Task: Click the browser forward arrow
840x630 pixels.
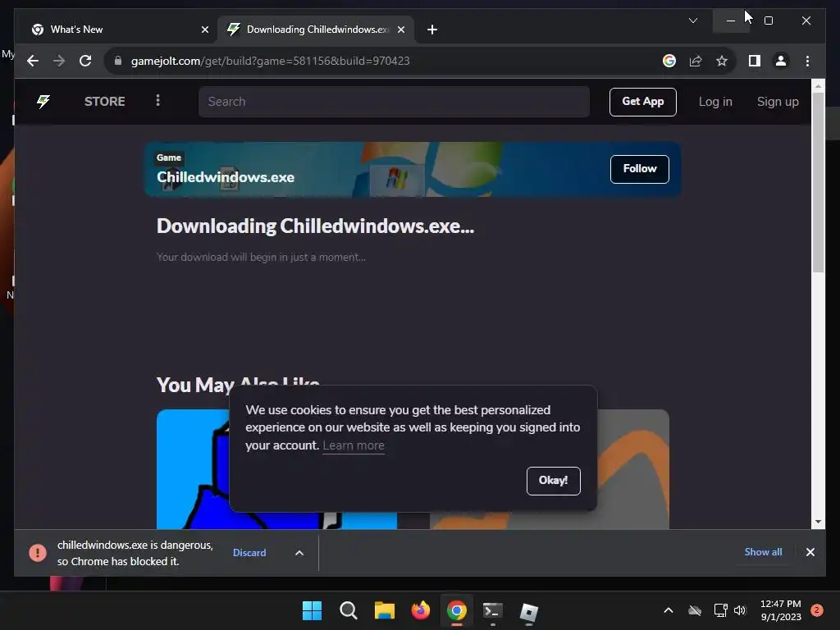Action: tap(59, 61)
